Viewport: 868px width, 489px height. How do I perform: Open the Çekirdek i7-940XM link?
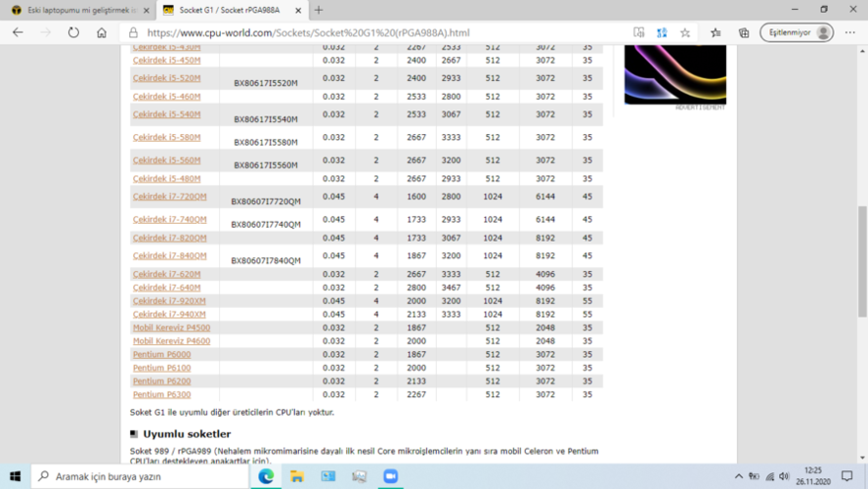(x=169, y=314)
